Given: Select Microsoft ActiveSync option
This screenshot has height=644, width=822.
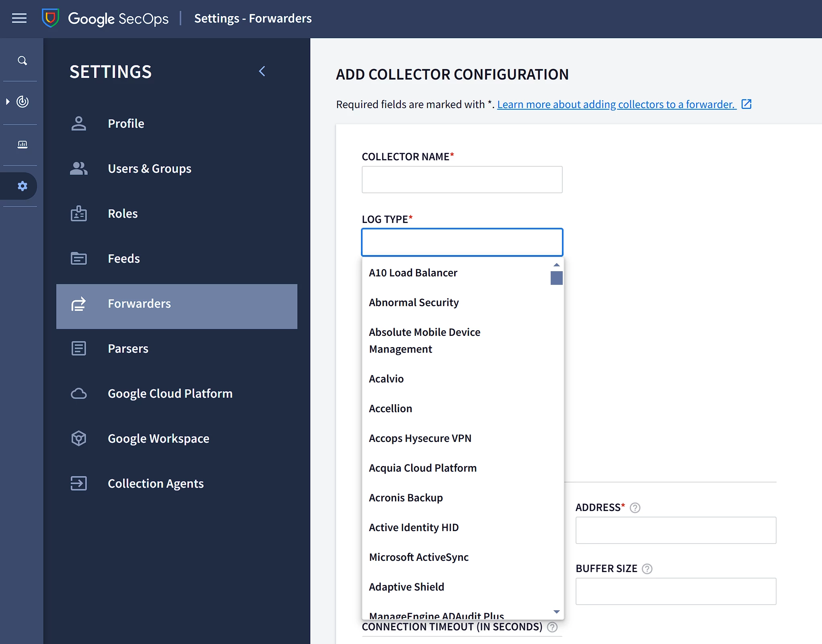Looking at the screenshot, I should click(x=456, y=557).
